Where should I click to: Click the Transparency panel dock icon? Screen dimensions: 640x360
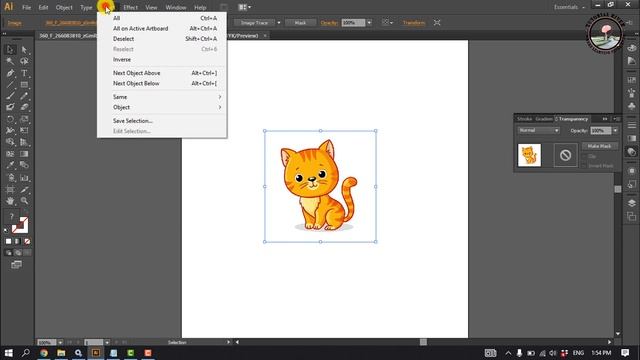(x=631, y=151)
